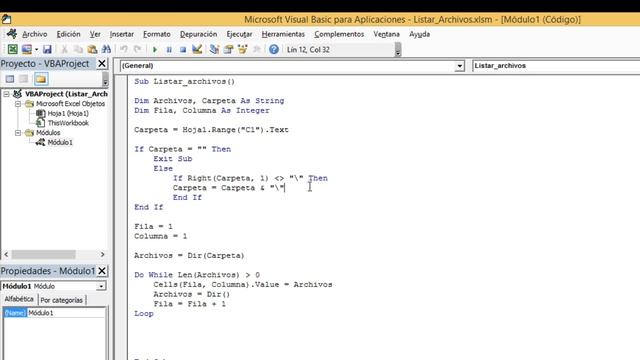Open the Properties Window toolbar icon
The width and height of the screenshot is (640, 360).
pyautogui.click(x=229, y=49)
